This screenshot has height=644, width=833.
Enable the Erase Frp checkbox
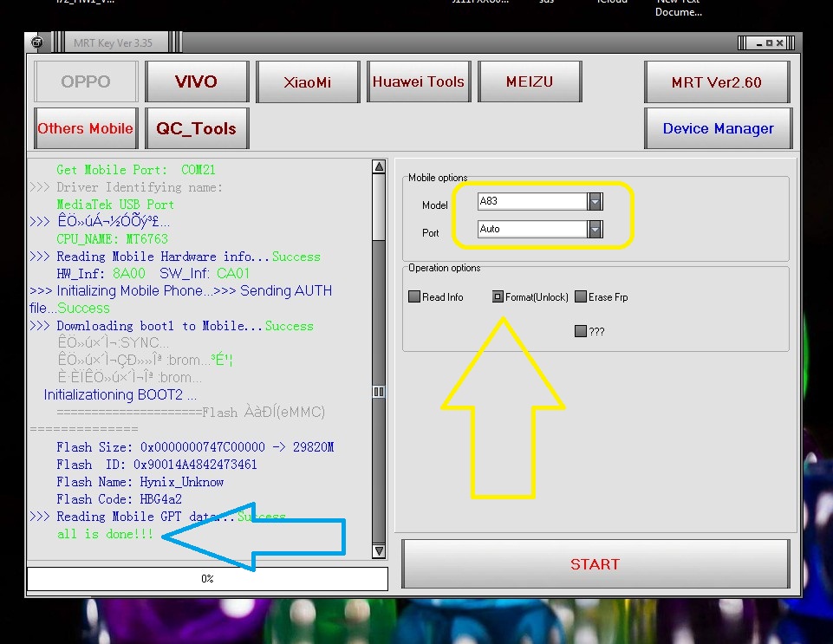[x=581, y=296]
